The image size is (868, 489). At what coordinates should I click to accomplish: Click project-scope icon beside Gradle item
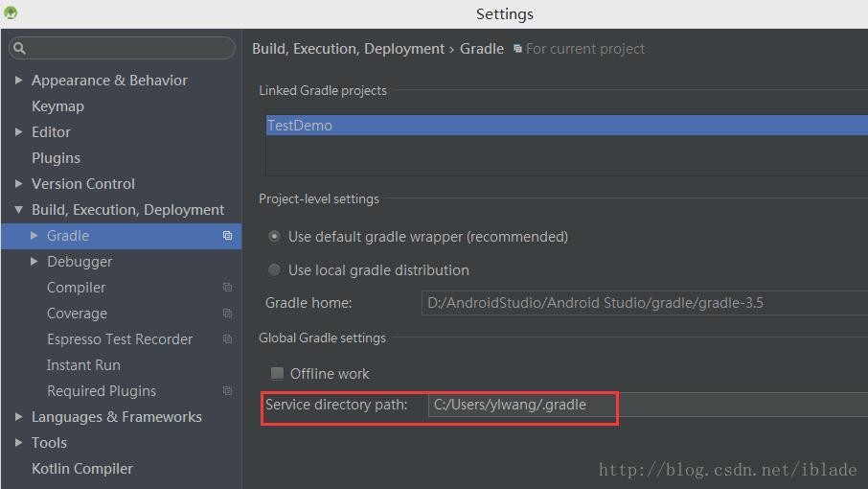click(227, 236)
